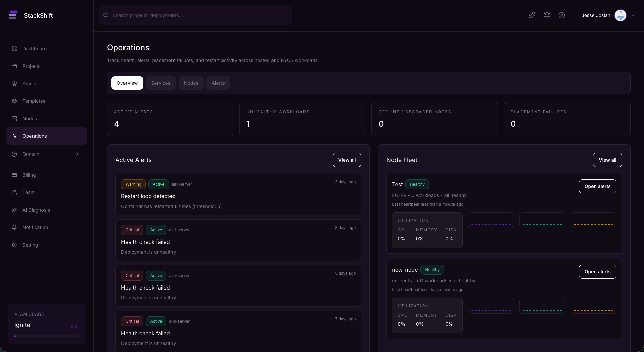
Task: Click the Ignite plan usage progress bar
Action: 46,336
